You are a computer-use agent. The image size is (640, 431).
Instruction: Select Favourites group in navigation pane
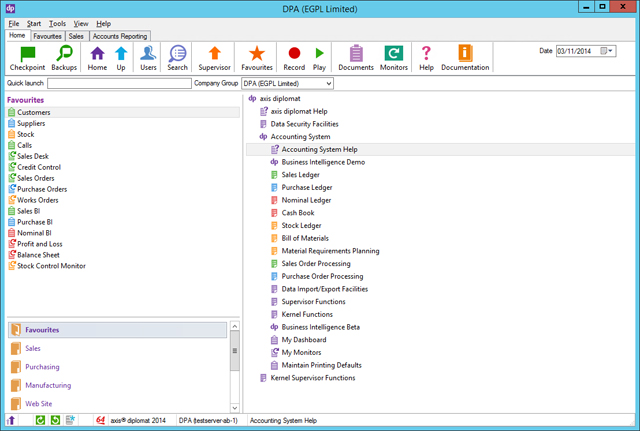point(118,330)
